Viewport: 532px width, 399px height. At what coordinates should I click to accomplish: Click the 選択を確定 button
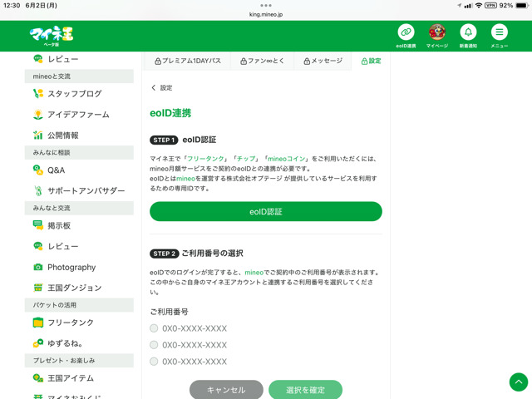coord(305,390)
